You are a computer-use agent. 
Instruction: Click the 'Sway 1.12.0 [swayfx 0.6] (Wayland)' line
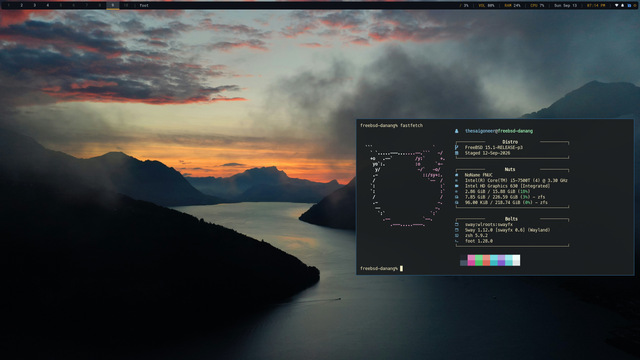507,230
